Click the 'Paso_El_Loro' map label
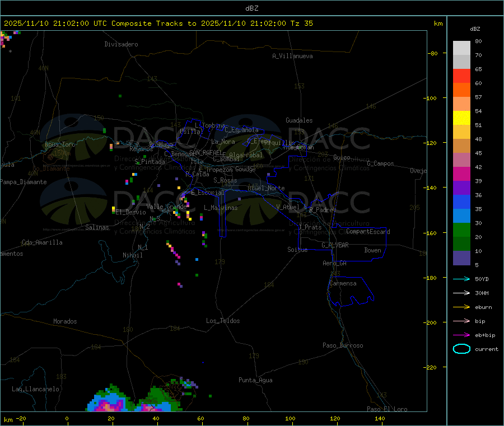 (x=387, y=409)
